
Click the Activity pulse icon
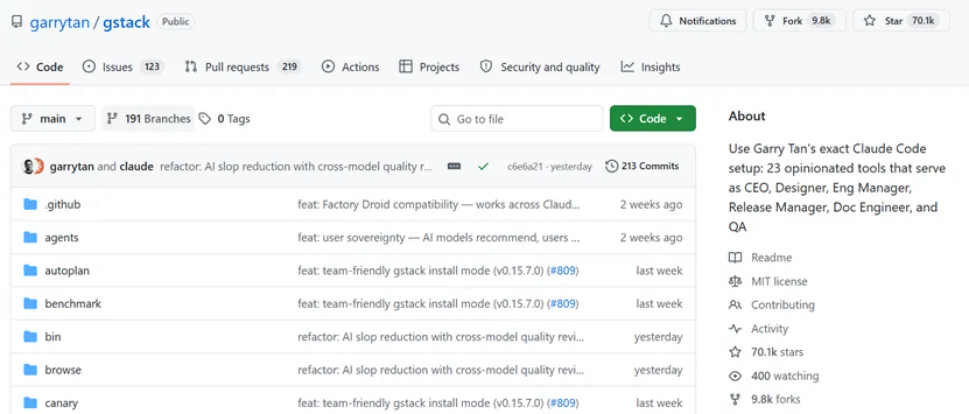[735, 329]
